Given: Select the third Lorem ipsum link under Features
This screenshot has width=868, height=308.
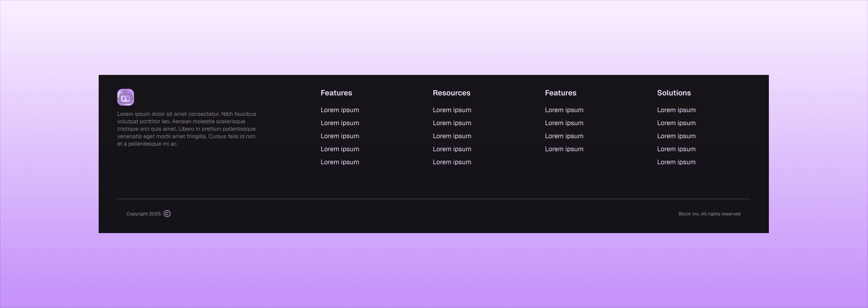Looking at the screenshot, I should point(340,136).
